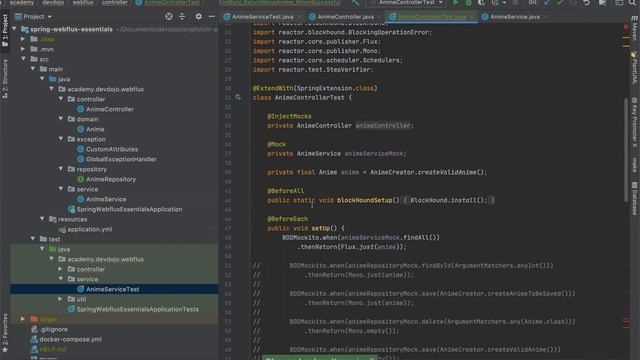Open the Key Promoter X tool window
Image resolution: width=640 pixels, height=360 pixels.
pyautogui.click(x=635, y=122)
